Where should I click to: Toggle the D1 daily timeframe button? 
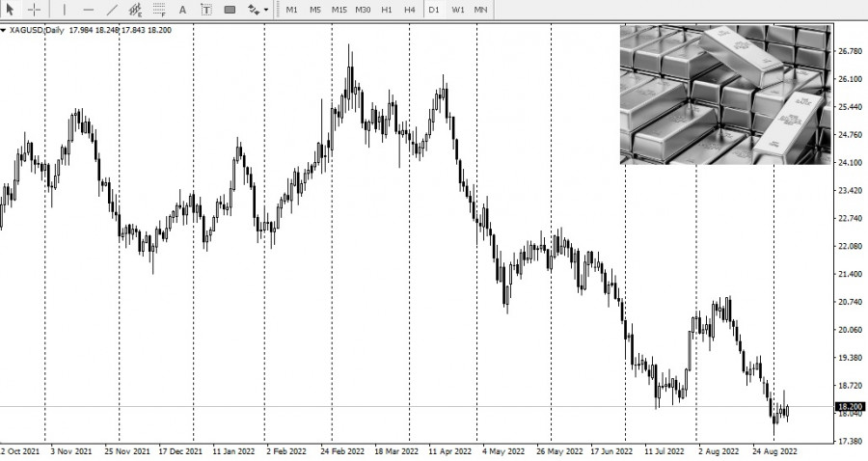[x=433, y=10]
